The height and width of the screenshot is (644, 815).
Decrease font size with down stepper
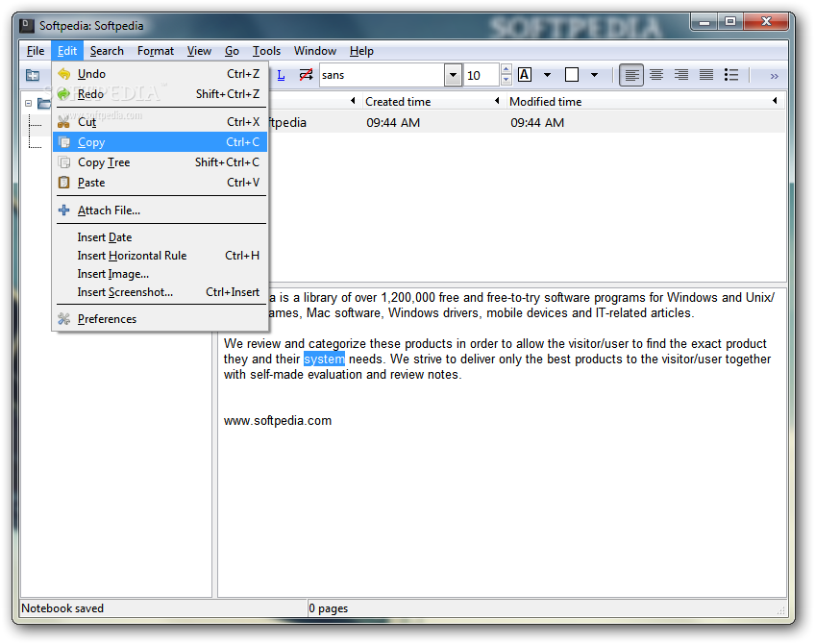[506, 81]
